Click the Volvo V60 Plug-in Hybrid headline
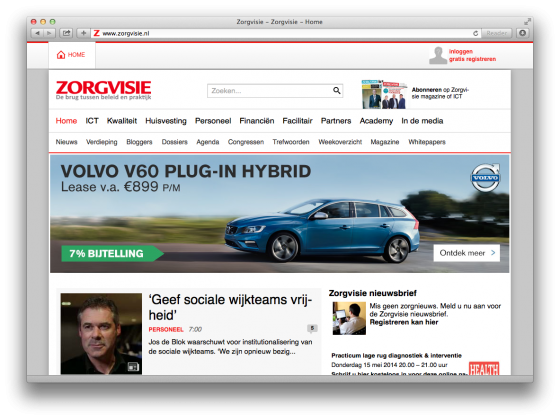560x420 pixels. click(x=186, y=171)
